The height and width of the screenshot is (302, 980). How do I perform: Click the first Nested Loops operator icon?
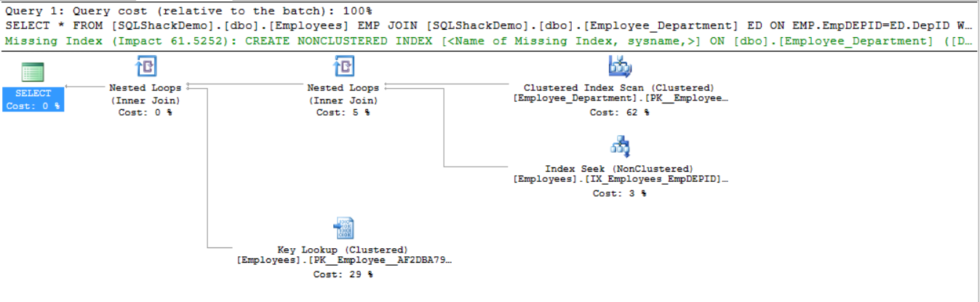(x=146, y=68)
